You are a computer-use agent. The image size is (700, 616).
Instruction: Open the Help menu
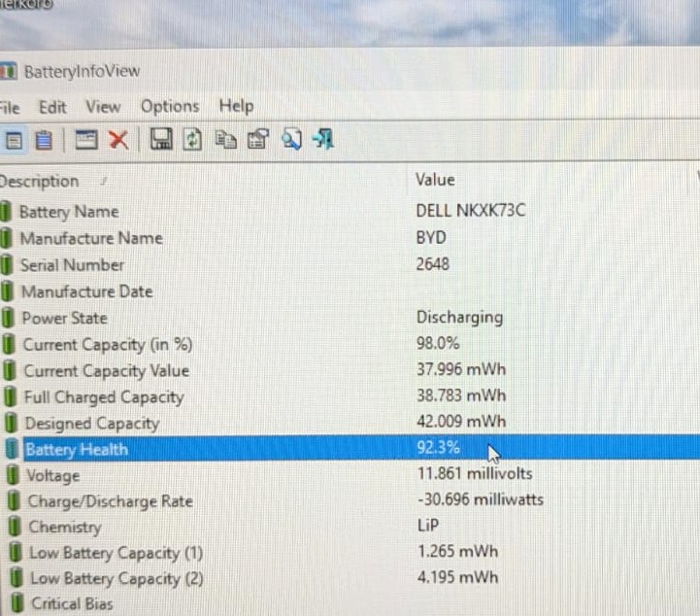pos(236,106)
